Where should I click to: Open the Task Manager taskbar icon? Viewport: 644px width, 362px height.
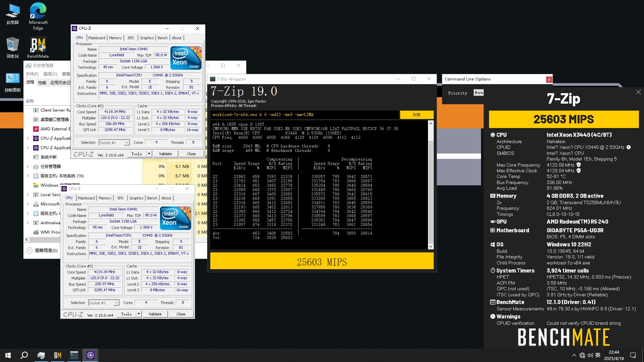point(41,355)
